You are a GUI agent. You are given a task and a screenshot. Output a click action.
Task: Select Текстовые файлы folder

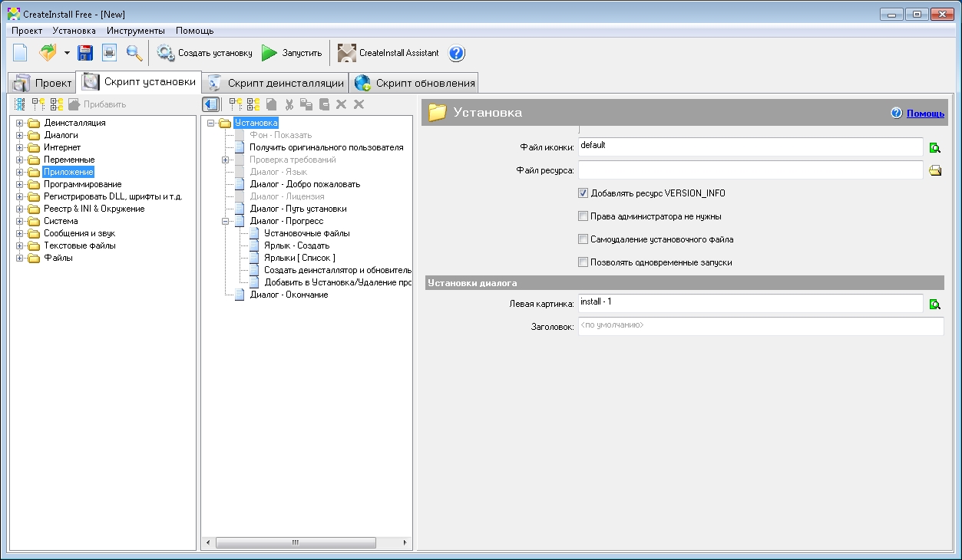pos(80,245)
